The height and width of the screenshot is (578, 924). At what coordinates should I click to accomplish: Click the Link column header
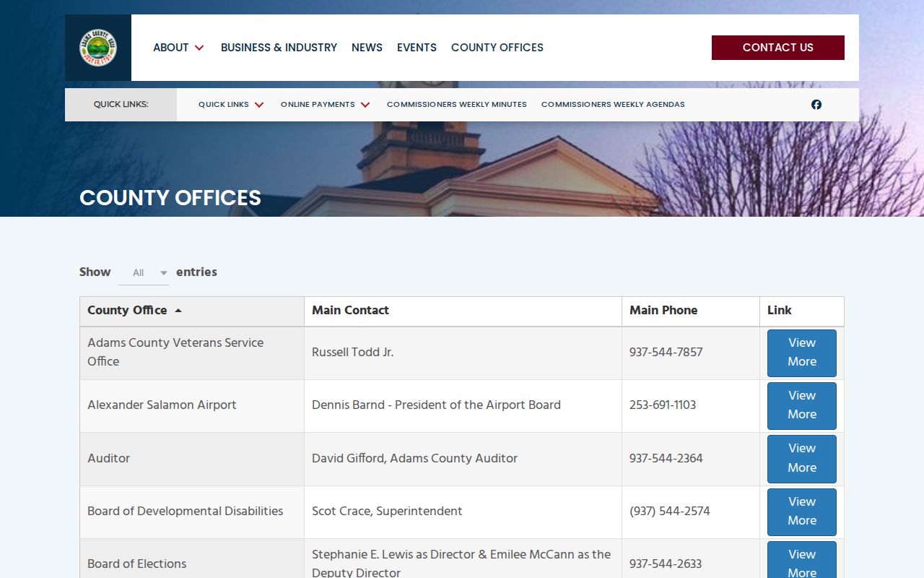802,311
